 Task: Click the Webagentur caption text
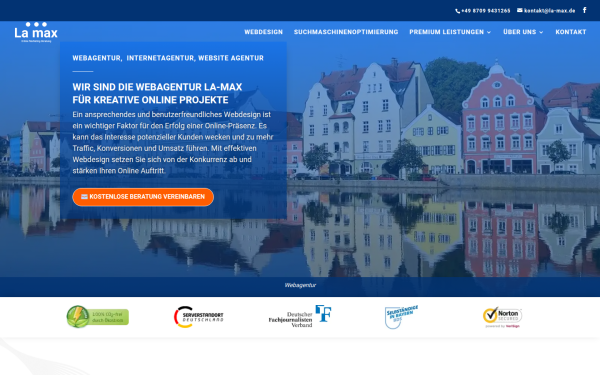(x=300, y=285)
